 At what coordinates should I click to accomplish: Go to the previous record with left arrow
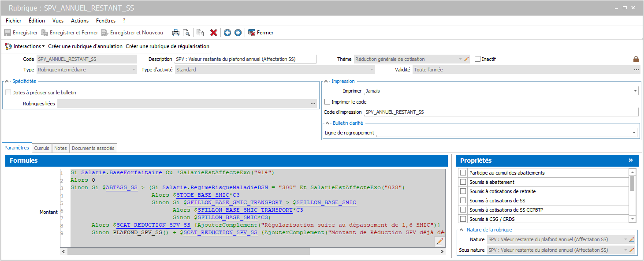point(227,33)
